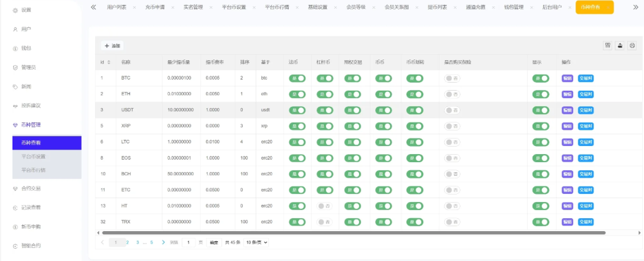Click the icon beside 投诉建议

pyautogui.click(x=15, y=106)
